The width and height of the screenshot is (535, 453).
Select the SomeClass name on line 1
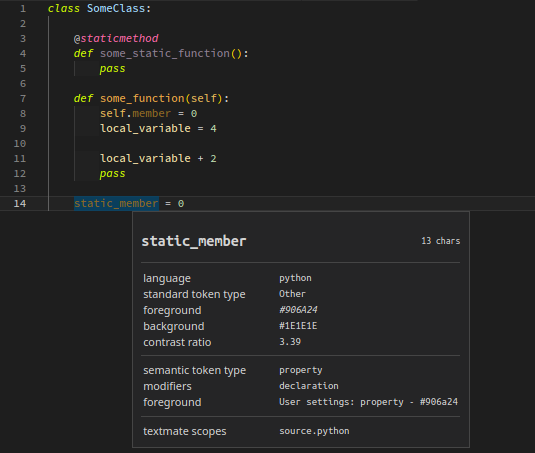tap(116, 8)
